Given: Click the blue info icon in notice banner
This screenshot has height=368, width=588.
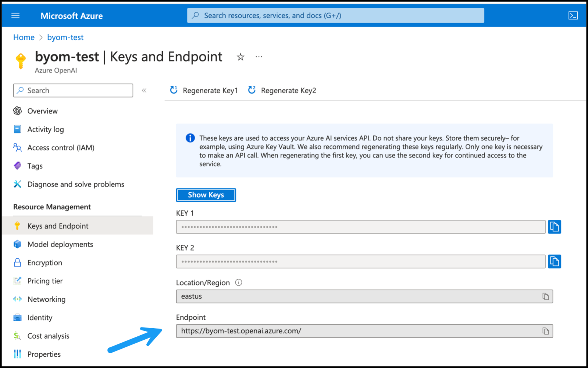Looking at the screenshot, I should (190, 138).
